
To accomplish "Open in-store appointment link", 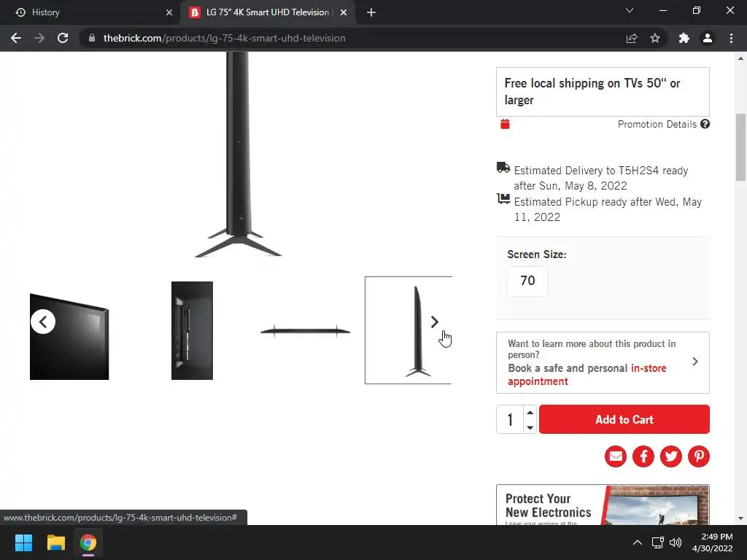I will (x=587, y=375).
